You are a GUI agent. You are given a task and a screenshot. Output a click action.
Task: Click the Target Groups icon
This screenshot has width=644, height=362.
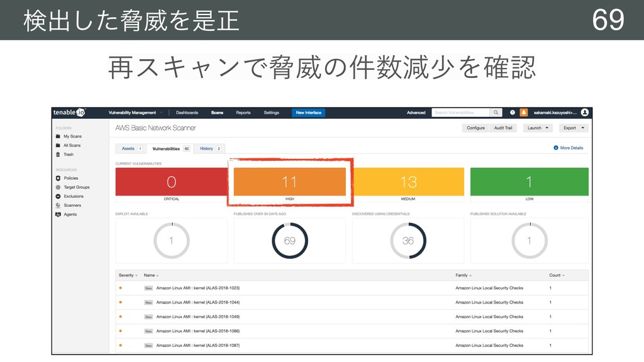(58, 187)
